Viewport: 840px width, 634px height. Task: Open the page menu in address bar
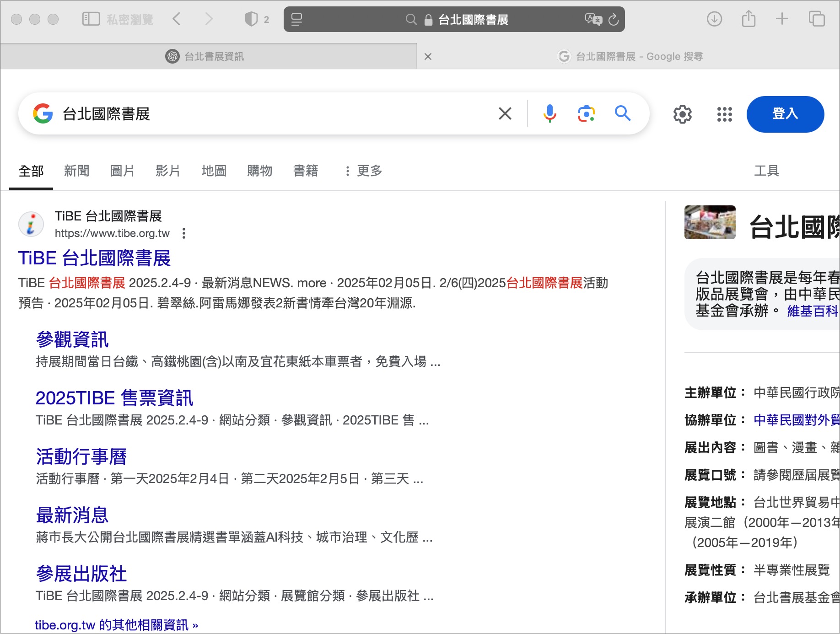pos(296,19)
